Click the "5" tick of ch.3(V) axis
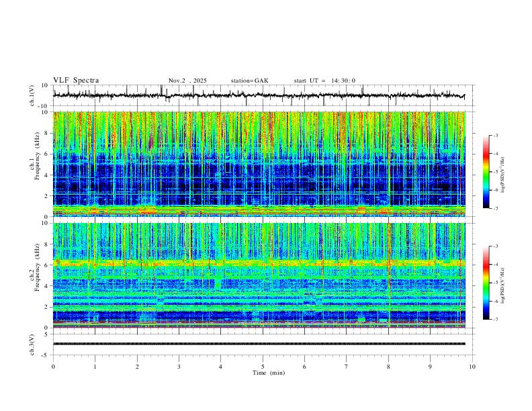 [46, 334]
